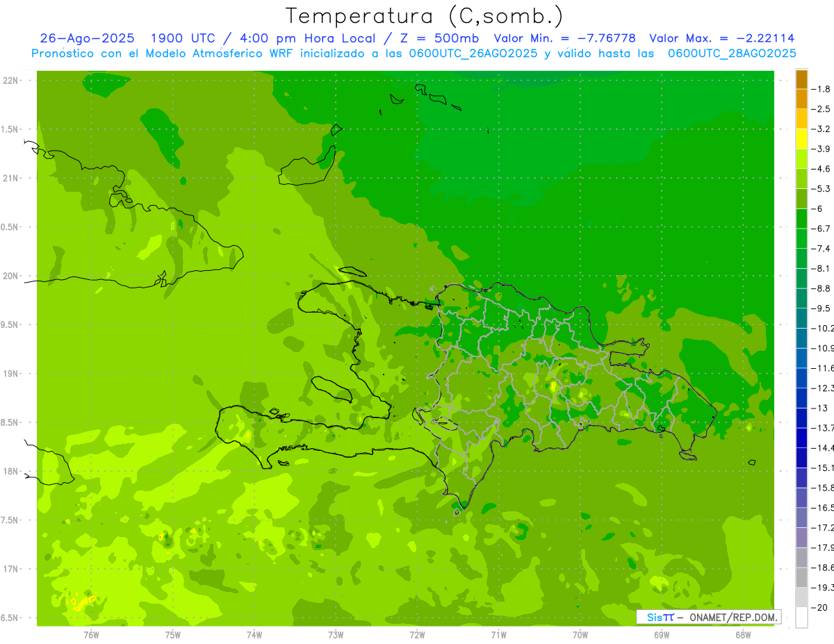Pick the white swatch below -20
834x644 pixels.
click(x=801, y=618)
